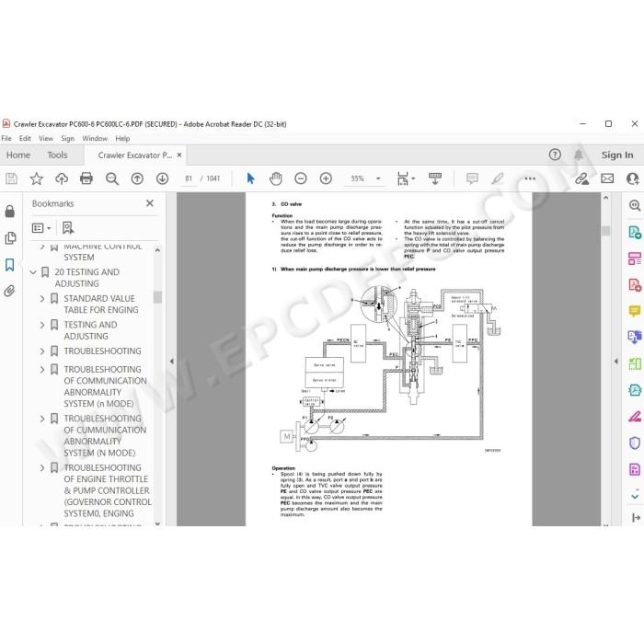Click the Save file icon
Image resolution: width=644 pixels, height=644 pixels.
[x=11, y=178]
